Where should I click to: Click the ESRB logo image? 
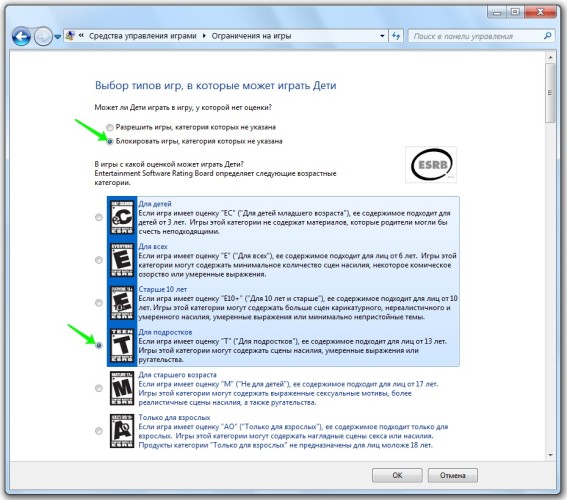tap(431, 164)
